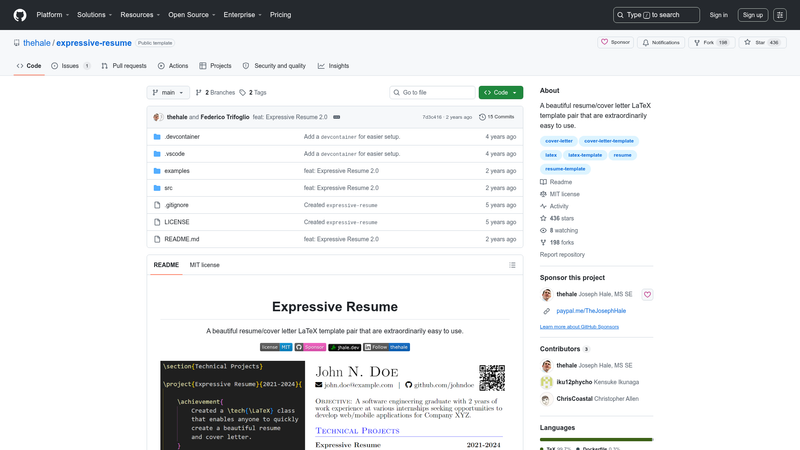Image resolution: width=800 pixels, height=450 pixels.
Task: Click the languages color bar
Action: click(596, 439)
